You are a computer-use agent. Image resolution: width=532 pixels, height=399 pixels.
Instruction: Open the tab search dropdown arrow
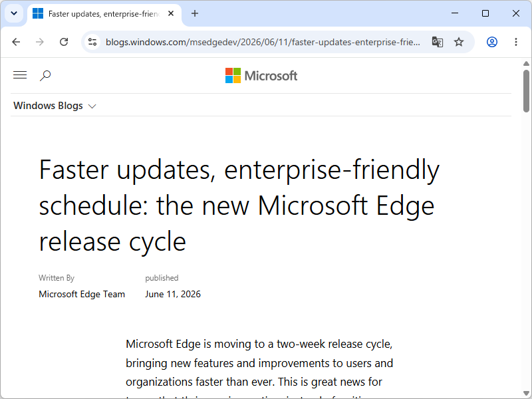14,13
